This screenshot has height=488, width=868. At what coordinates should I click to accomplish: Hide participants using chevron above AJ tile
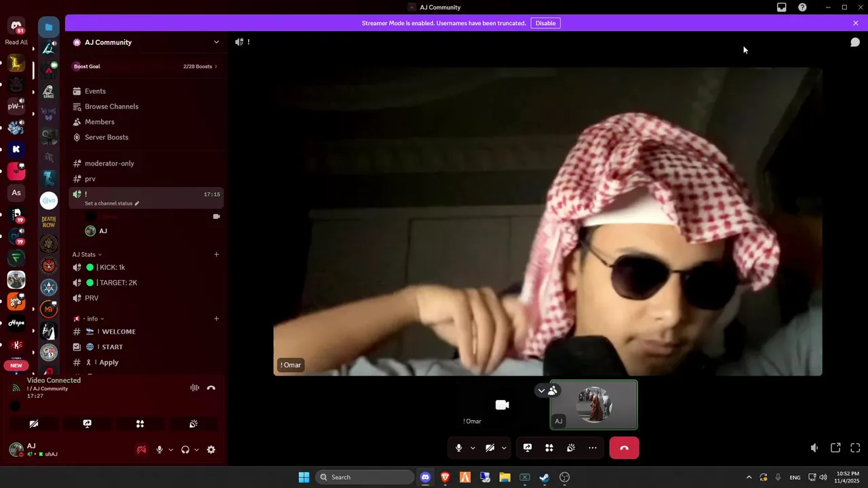click(x=541, y=390)
